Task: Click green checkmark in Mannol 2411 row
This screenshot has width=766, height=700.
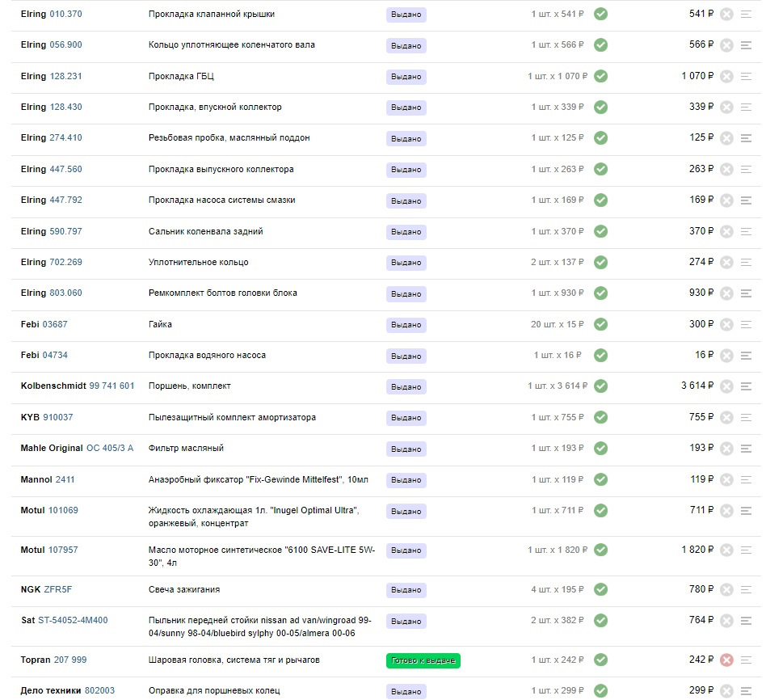Action: 600,479
